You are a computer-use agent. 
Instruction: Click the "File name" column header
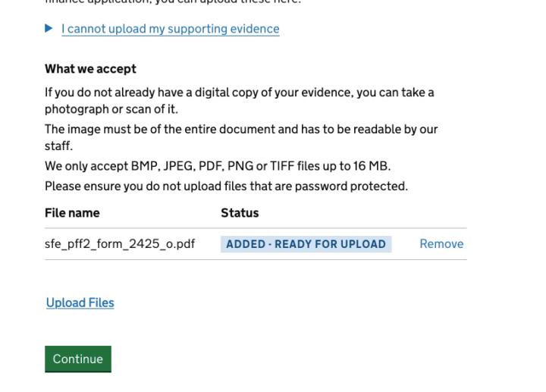[72, 213]
